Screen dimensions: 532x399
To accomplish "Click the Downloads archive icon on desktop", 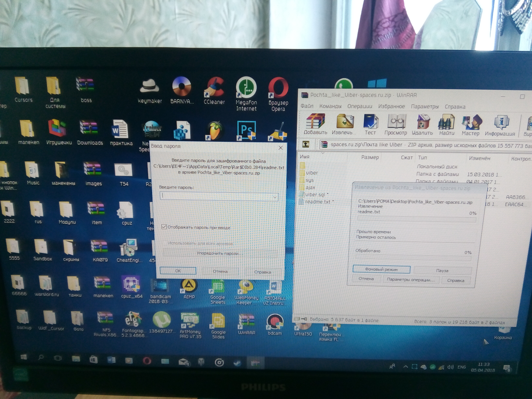I will (x=90, y=133).
